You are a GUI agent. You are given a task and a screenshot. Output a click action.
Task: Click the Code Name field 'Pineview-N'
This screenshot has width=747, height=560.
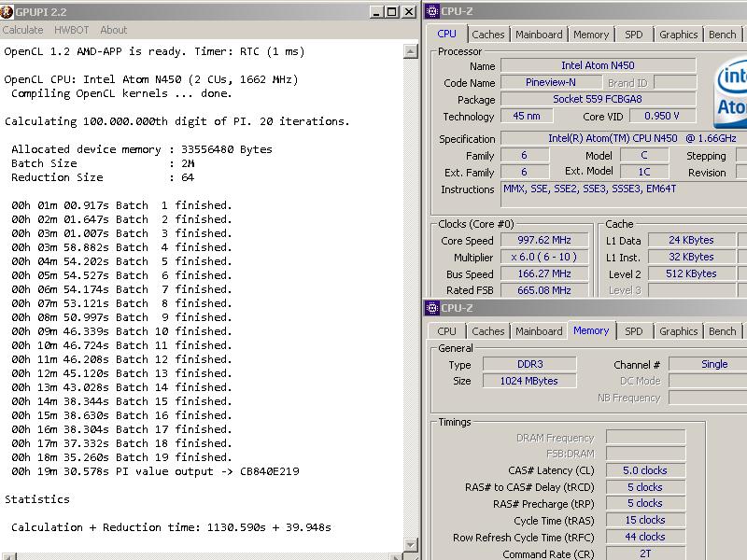point(551,82)
